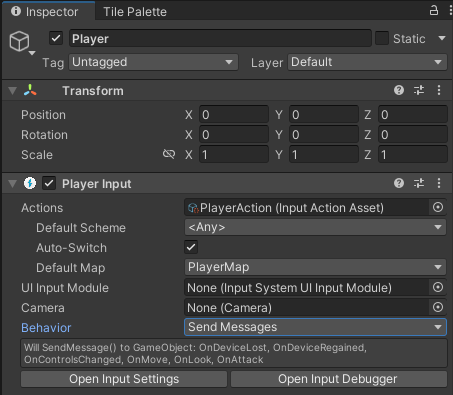Select the Inspector tab
The height and width of the screenshot is (395, 453).
(45, 11)
